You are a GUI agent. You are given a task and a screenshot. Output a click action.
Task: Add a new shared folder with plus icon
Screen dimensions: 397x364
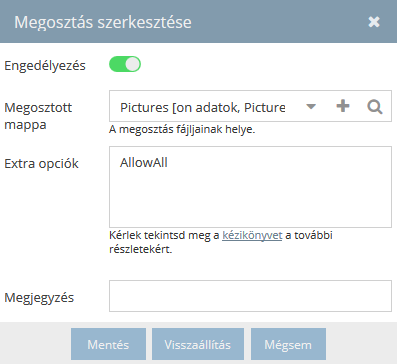[343, 106]
